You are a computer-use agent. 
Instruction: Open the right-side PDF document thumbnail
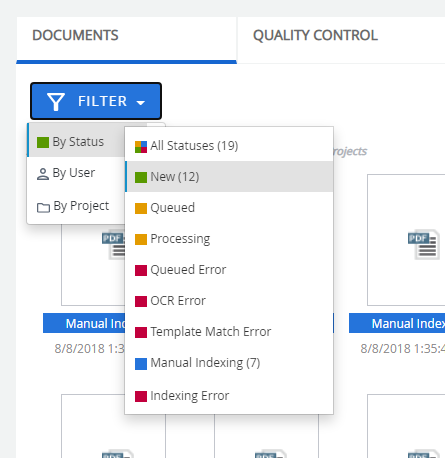[406, 239]
